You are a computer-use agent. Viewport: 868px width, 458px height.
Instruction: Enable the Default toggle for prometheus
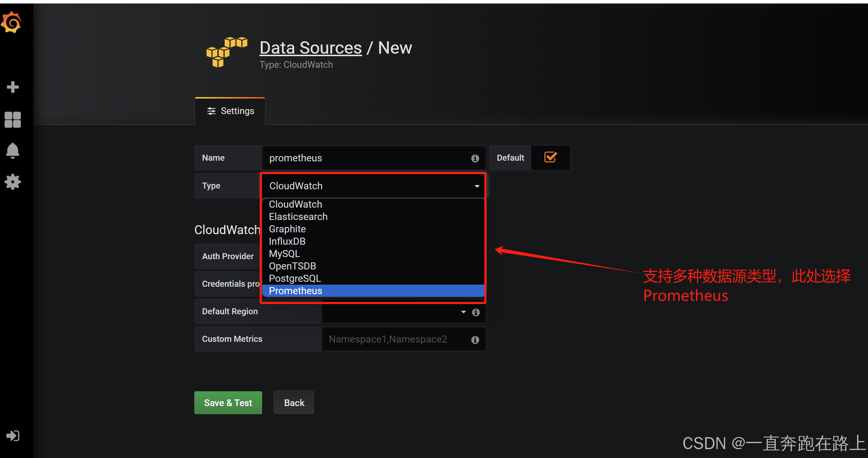pyautogui.click(x=549, y=157)
